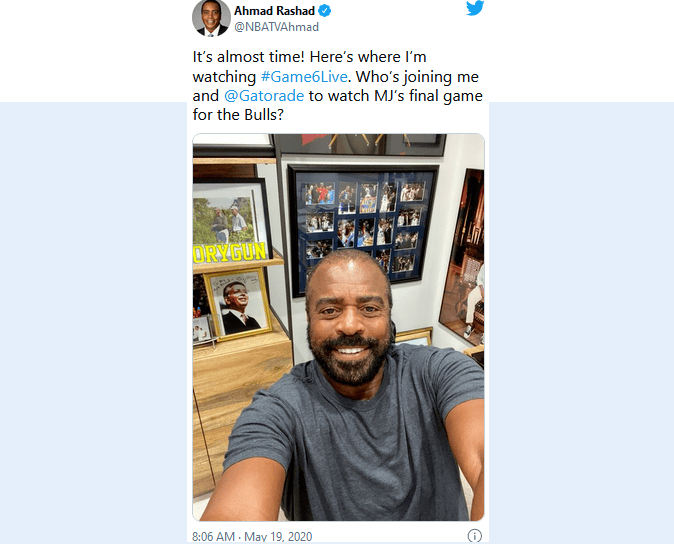Open Ahmad Rashad's profile avatar
This screenshot has height=544, width=674.
click(211, 18)
